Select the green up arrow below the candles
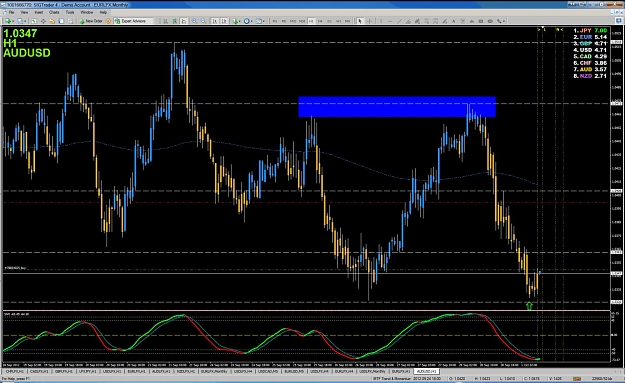Screen dimensions: 625x383 point(529,306)
